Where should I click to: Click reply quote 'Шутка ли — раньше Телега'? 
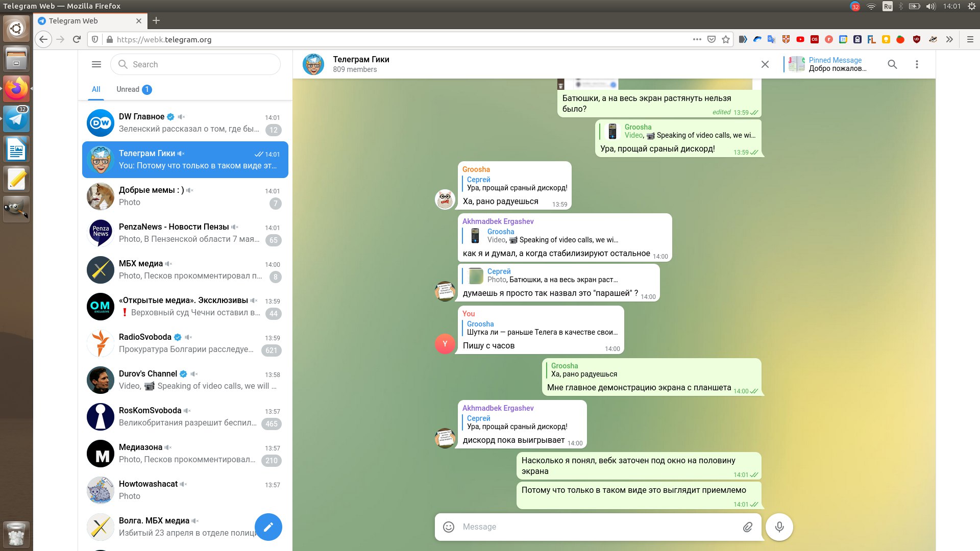point(541,328)
